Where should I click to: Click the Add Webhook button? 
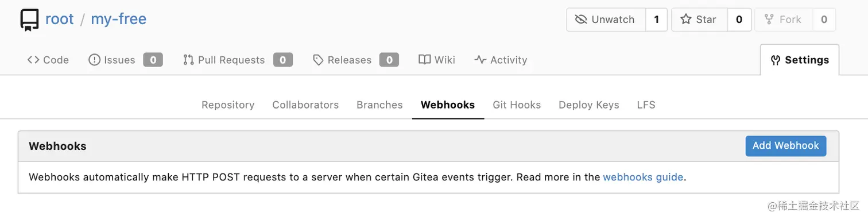pos(786,146)
